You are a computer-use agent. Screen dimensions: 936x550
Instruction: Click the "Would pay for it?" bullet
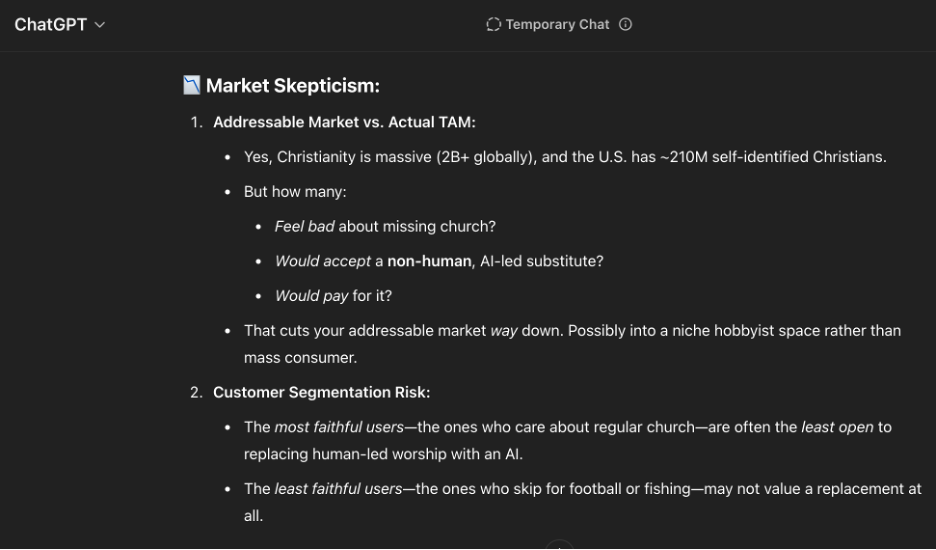click(x=333, y=296)
